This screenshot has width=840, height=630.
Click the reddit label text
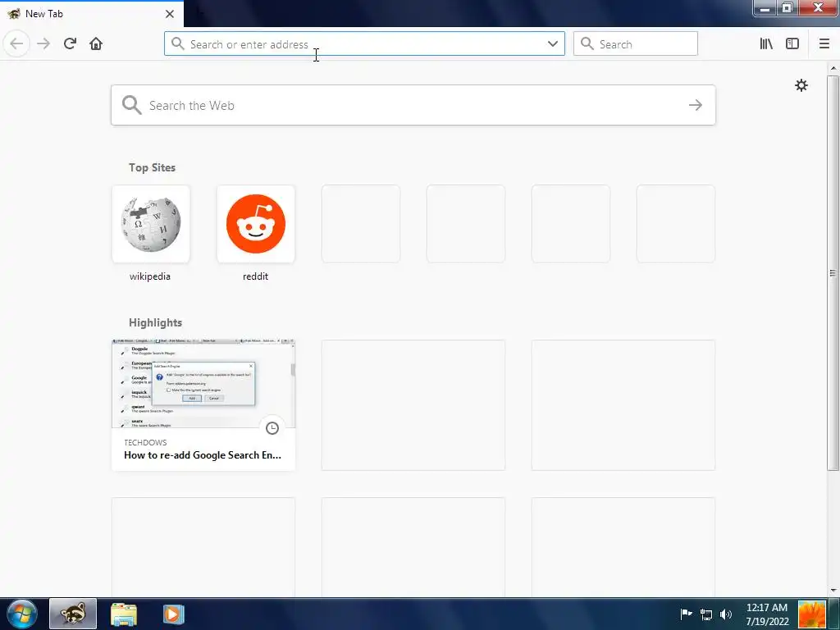pos(256,276)
